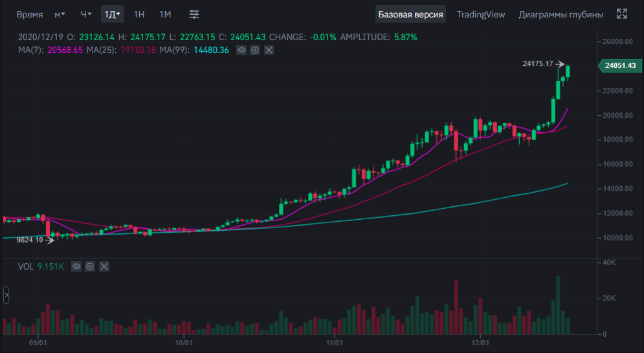
Task: Open the minutes interval dropdown
Action: tap(60, 14)
